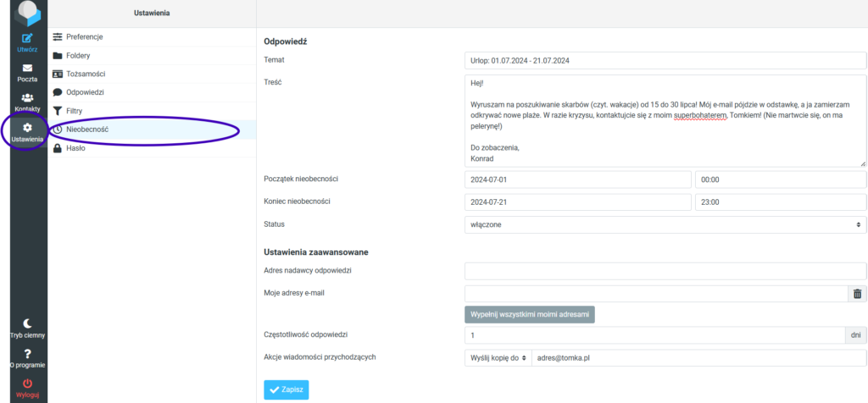
Task: Click the Roundcube logo
Action: [x=27, y=14]
